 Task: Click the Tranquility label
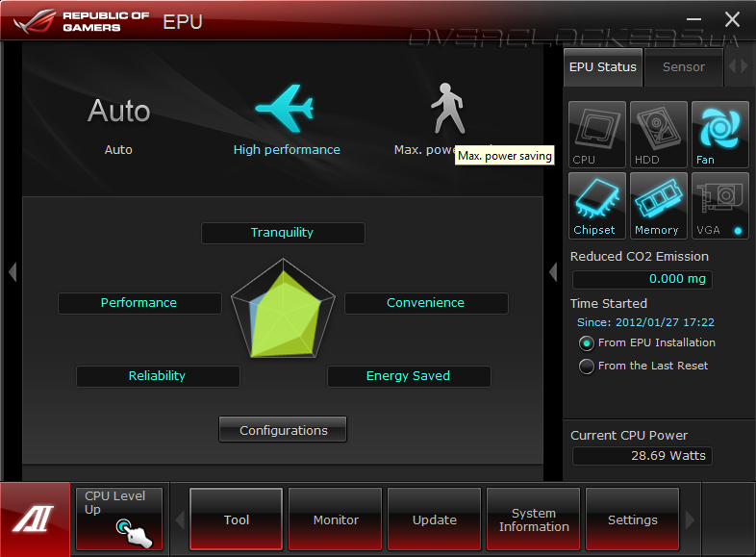(283, 233)
